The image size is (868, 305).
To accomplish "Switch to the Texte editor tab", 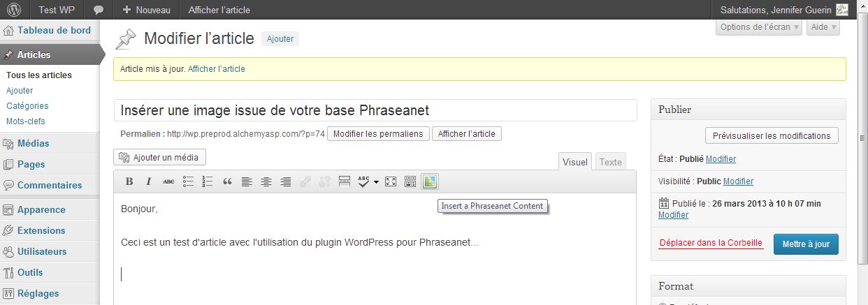I will point(610,162).
